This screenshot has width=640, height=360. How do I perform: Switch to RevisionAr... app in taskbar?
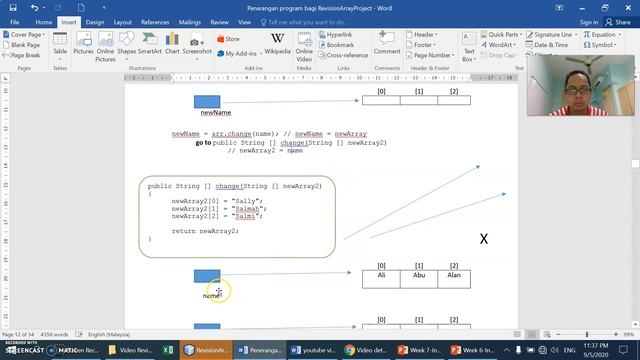coord(206,350)
